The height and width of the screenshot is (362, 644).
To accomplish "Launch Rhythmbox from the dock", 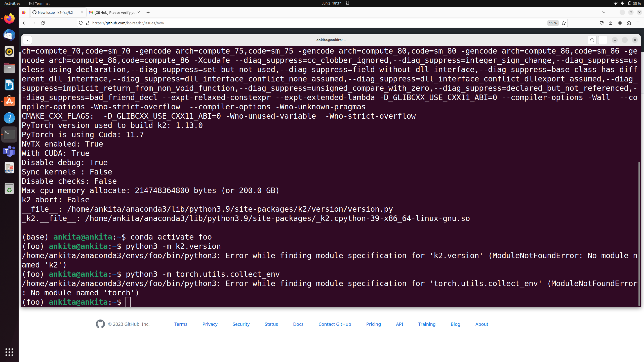I will (x=9, y=52).
